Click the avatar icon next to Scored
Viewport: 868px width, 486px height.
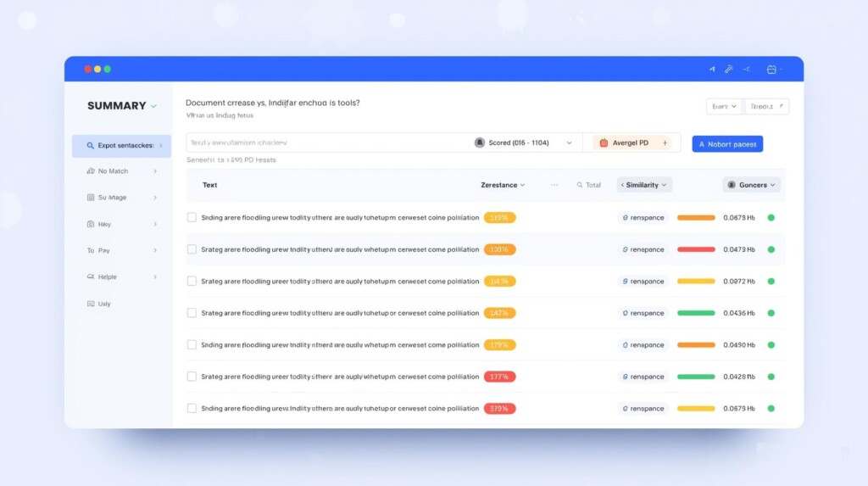click(x=480, y=142)
